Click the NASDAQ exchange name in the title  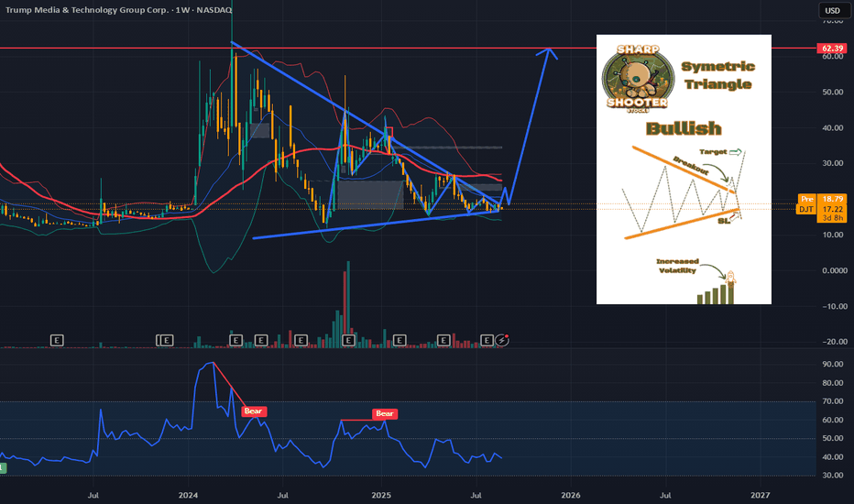click(213, 10)
